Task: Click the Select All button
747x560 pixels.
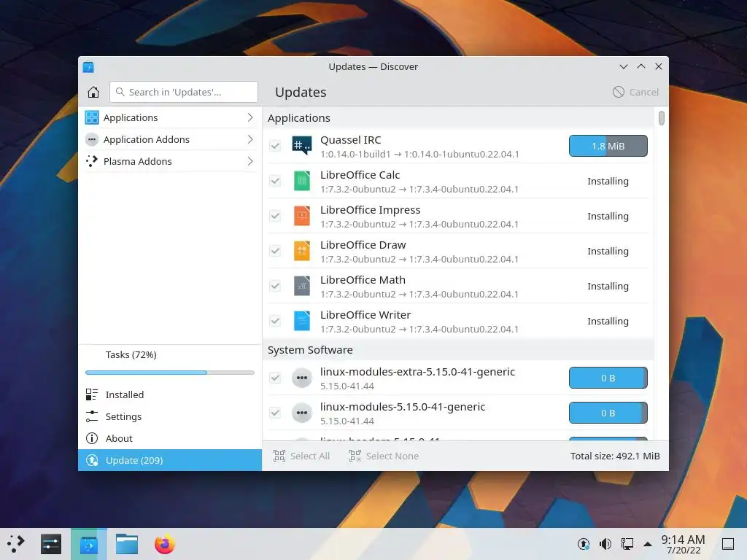Action: coord(301,456)
